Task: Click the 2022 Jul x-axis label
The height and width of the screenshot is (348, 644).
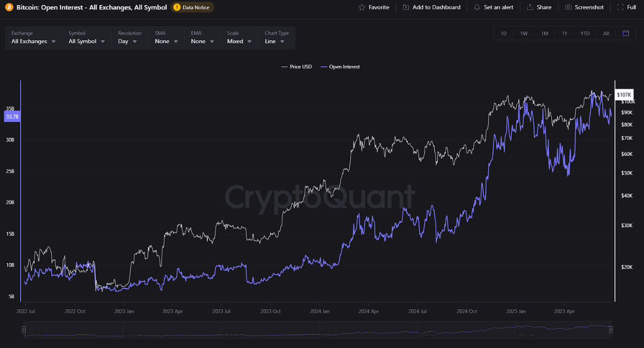Action: (x=26, y=311)
